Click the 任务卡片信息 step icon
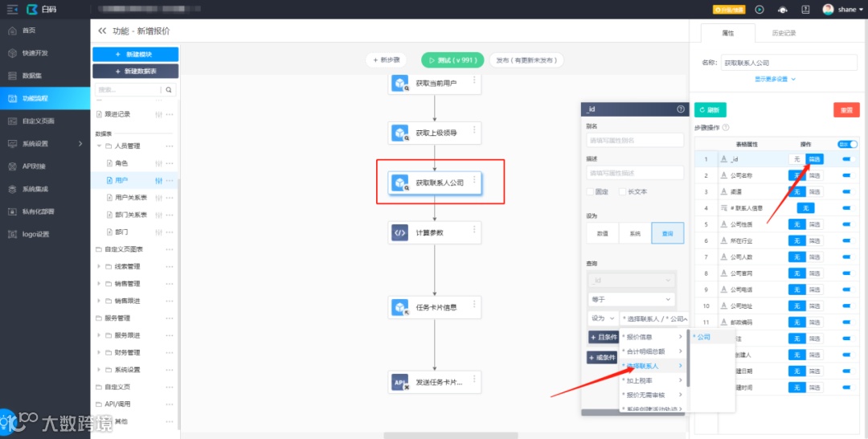The height and width of the screenshot is (439, 868). point(399,307)
